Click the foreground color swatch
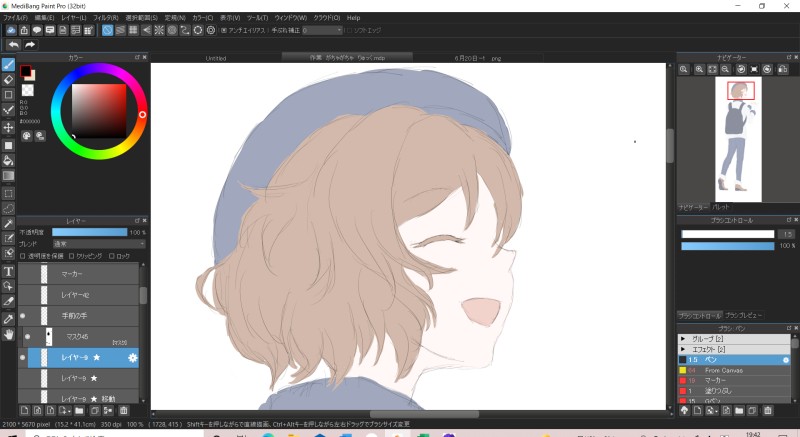 coord(26,71)
